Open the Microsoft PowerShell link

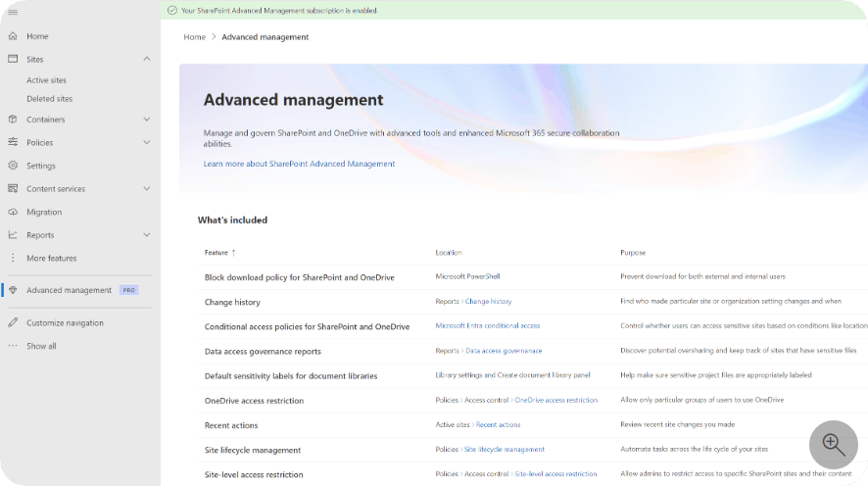(467, 276)
